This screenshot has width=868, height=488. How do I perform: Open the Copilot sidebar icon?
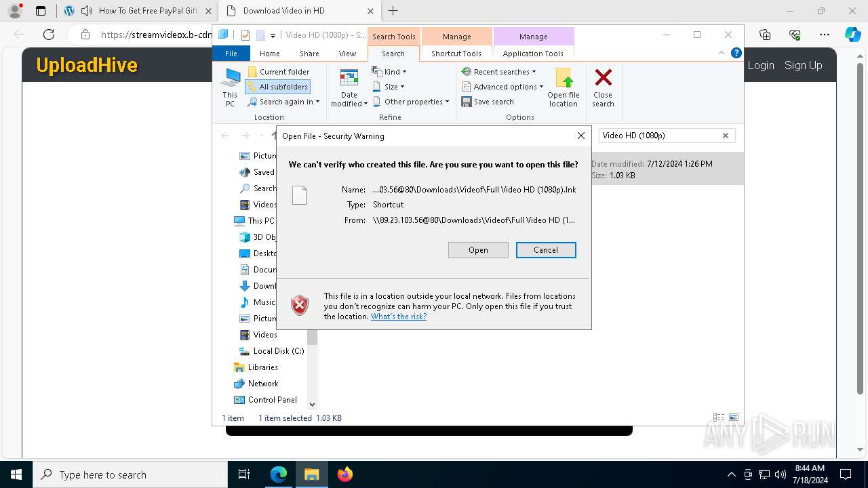click(852, 35)
